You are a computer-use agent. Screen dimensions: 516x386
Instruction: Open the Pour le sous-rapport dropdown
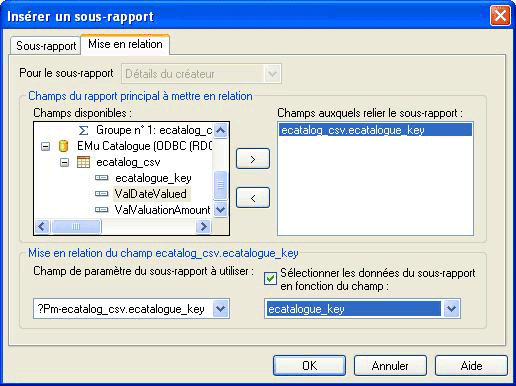pos(272,73)
